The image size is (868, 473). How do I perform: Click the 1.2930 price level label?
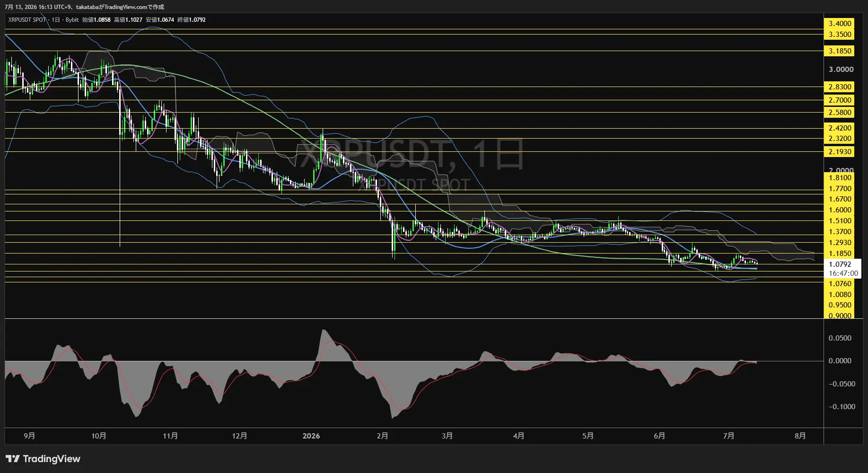click(840, 243)
